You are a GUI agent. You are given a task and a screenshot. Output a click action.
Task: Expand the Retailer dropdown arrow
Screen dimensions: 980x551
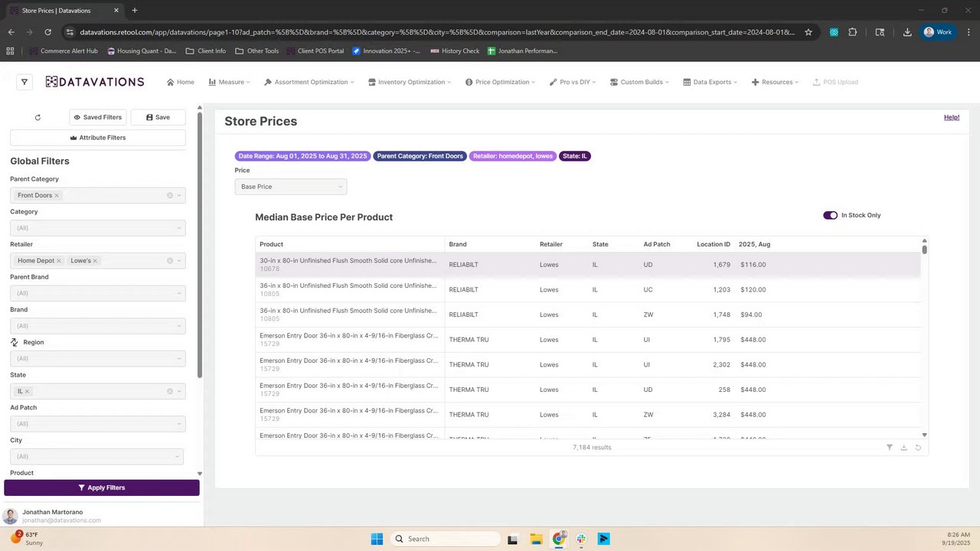(179, 261)
